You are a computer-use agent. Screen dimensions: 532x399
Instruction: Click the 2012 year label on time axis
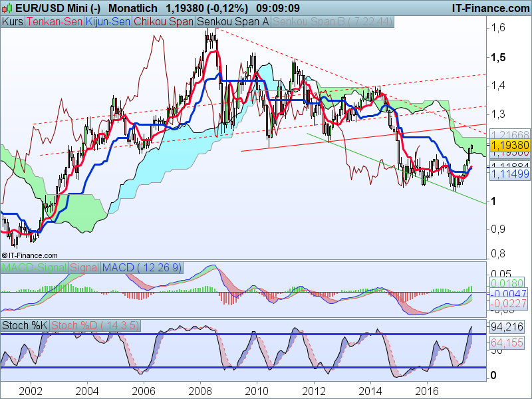[x=314, y=391]
